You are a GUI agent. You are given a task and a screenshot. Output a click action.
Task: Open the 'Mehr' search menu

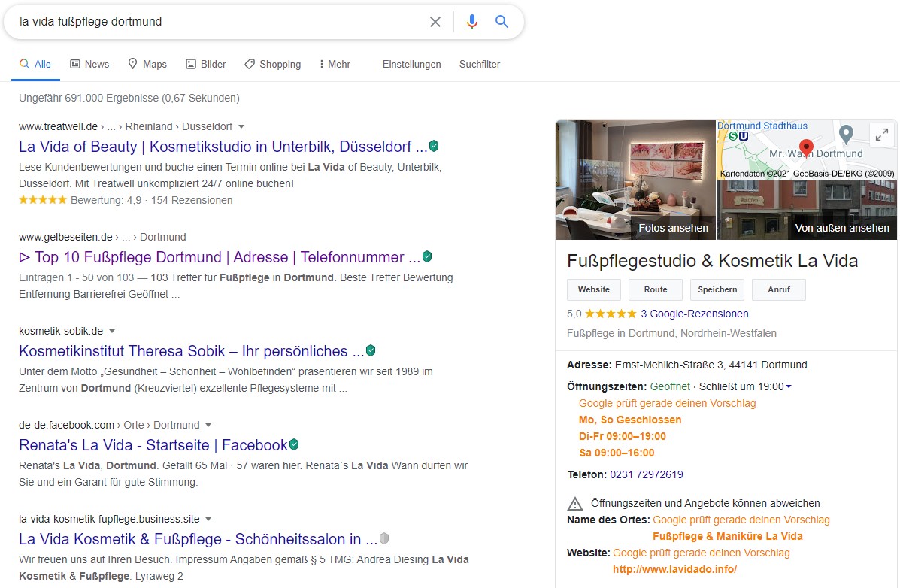[x=335, y=64]
